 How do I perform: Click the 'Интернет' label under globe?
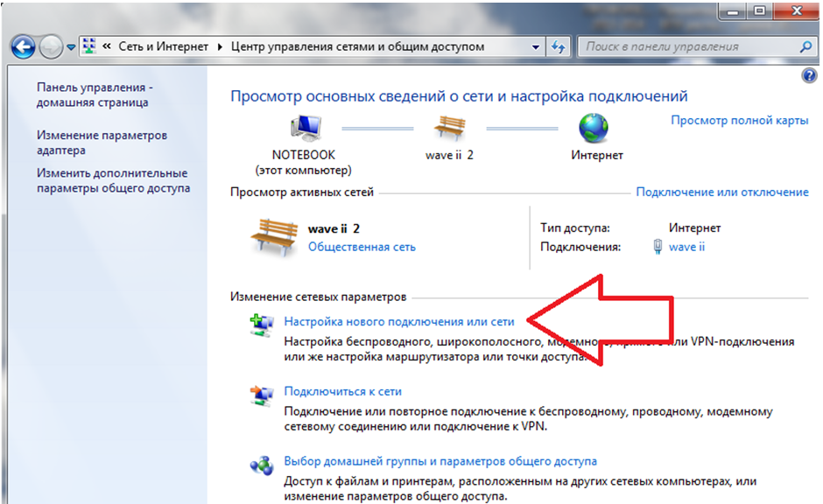coord(597,155)
